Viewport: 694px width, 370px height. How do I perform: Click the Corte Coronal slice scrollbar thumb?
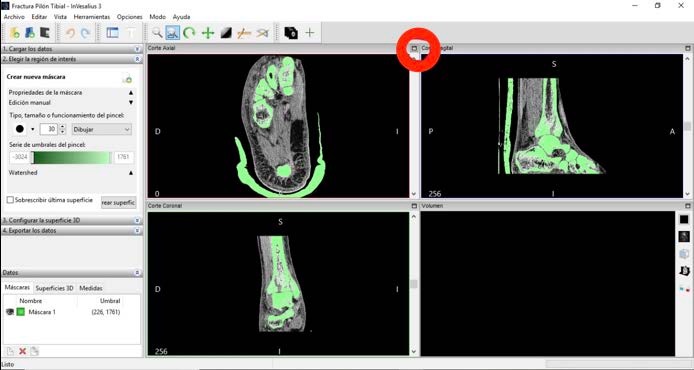pos(414,284)
